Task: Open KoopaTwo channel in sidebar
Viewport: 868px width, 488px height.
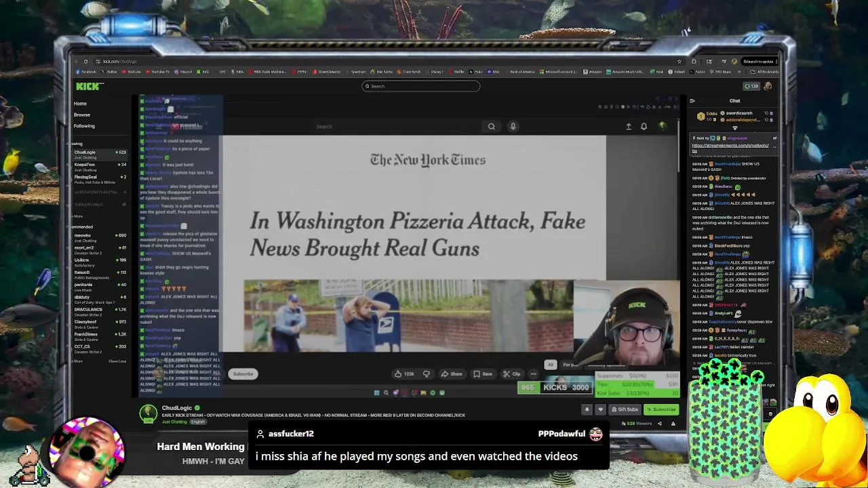Action: coord(100,167)
